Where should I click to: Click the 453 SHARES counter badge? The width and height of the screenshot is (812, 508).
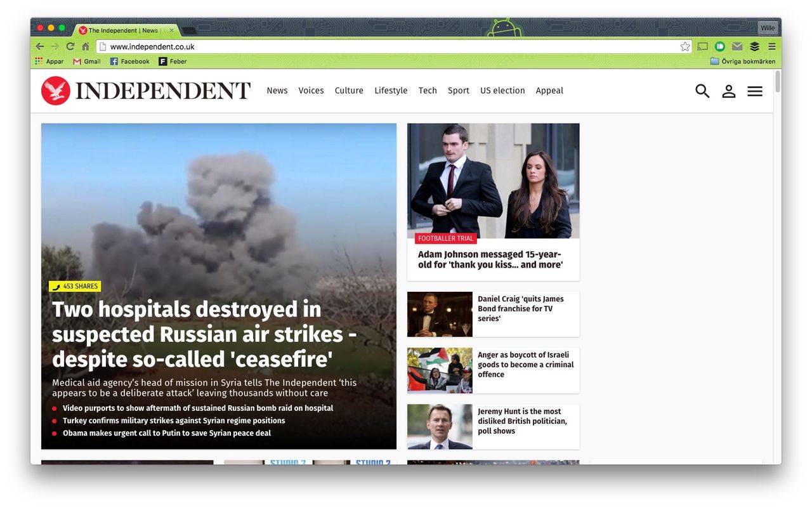click(75, 286)
